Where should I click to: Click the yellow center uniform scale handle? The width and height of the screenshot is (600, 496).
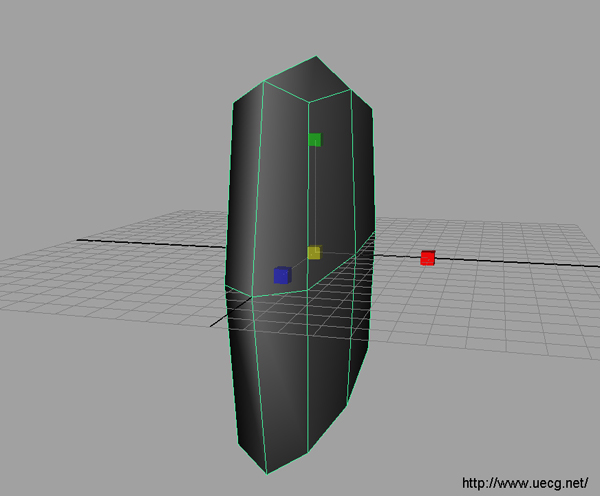coord(314,253)
